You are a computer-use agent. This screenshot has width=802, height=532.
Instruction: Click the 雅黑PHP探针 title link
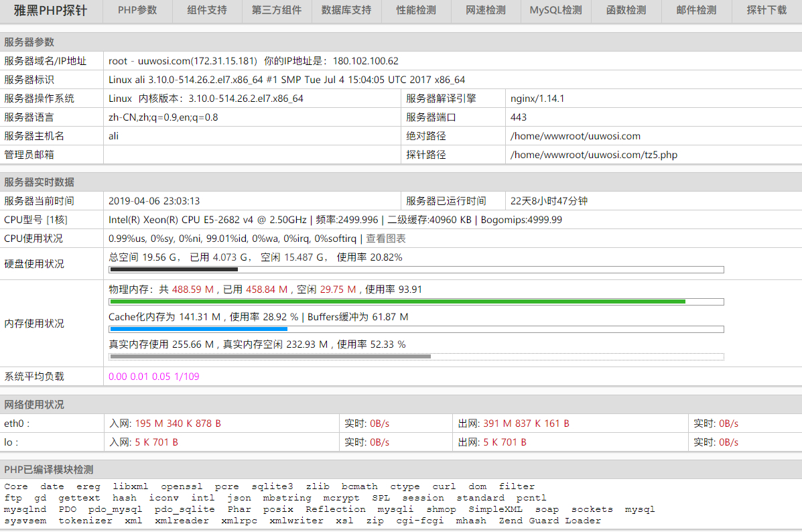pyautogui.click(x=52, y=11)
